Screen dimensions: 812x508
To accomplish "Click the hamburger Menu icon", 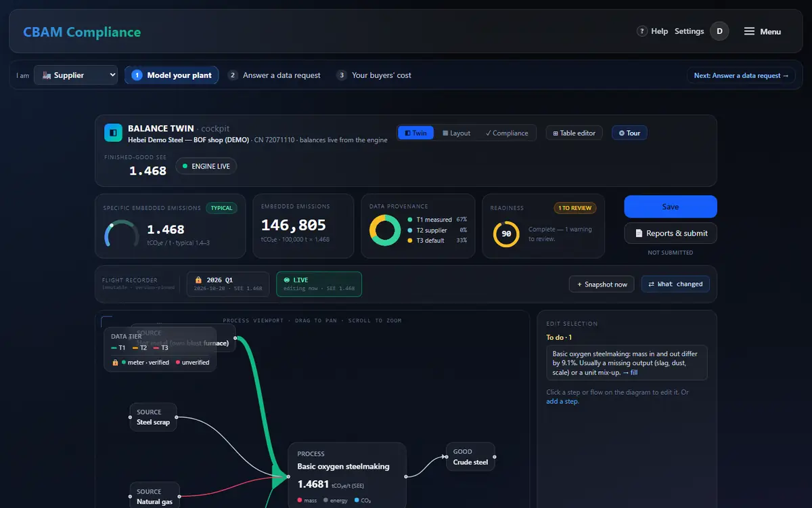I will [x=749, y=31].
